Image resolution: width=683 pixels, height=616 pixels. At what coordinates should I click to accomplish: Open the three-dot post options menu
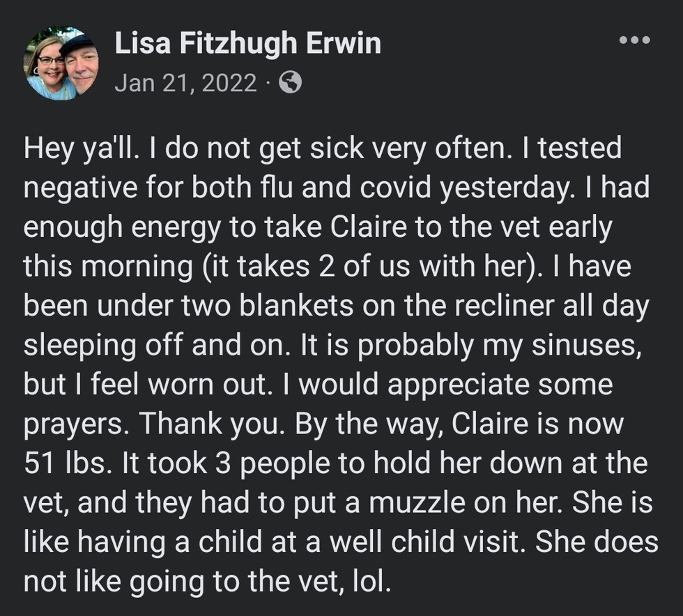tap(634, 41)
